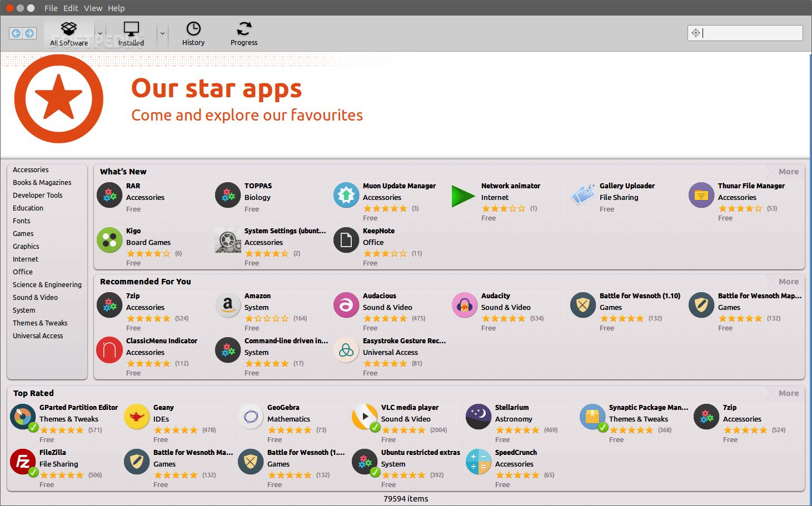Viewport: 812px width, 506px height.
Task: Open the Stellarium icon
Action: 479,417
